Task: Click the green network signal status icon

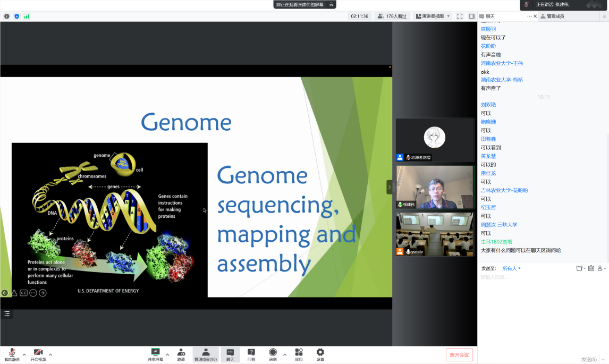Action: [x=27, y=16]
